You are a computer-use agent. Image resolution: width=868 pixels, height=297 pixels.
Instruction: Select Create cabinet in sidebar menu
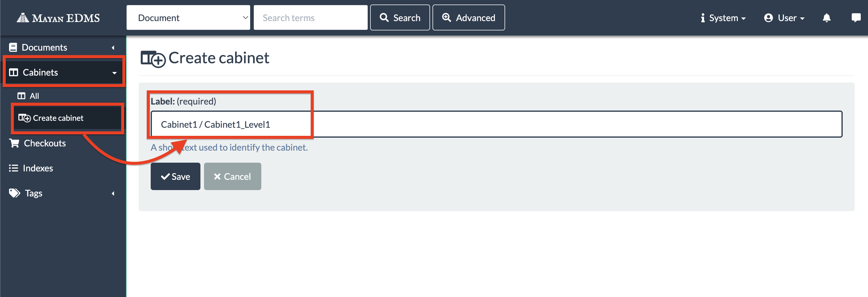(58, 118)
